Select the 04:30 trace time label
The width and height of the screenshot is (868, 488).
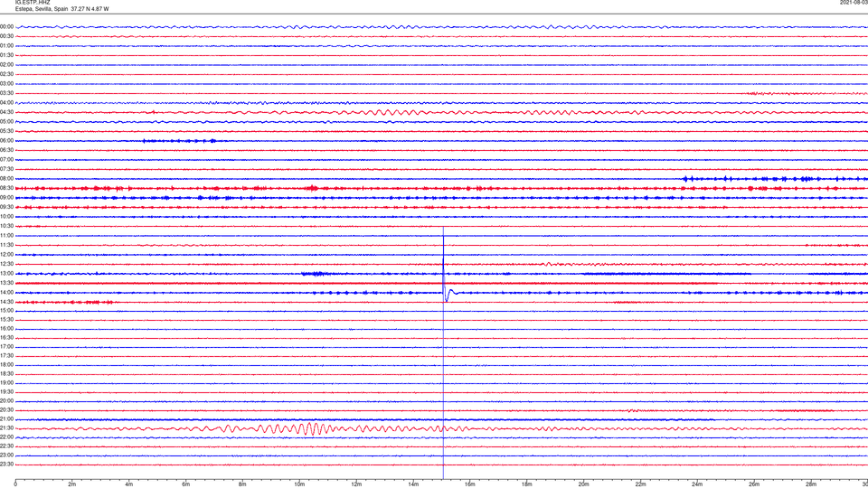point(6,112)
